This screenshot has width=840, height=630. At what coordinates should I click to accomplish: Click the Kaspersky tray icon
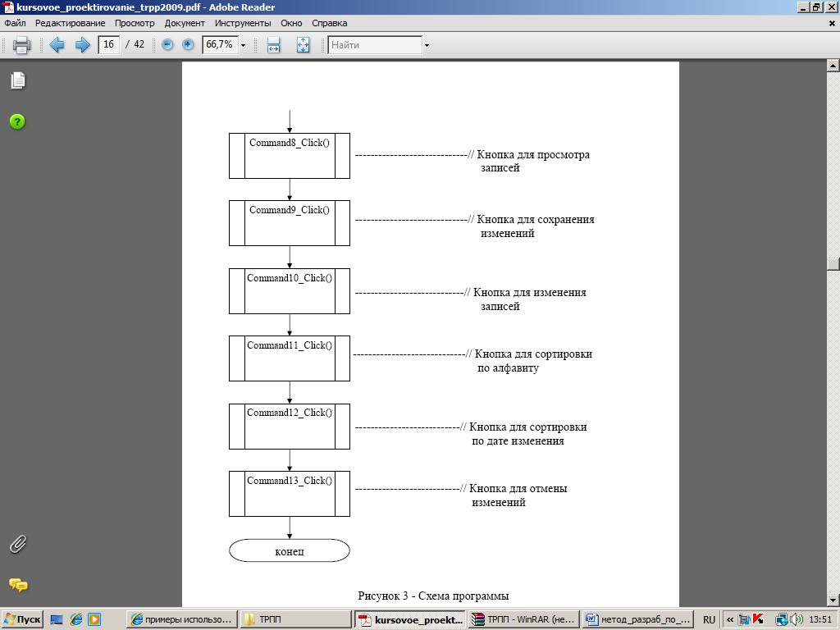(757, 620)
